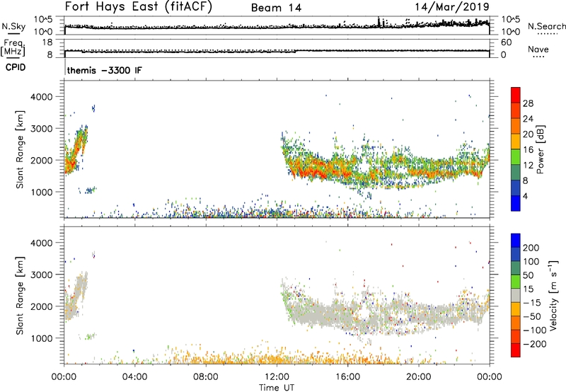Click the 20:00 time tick label
The image size is (566, 392).
tap(418, 377)
